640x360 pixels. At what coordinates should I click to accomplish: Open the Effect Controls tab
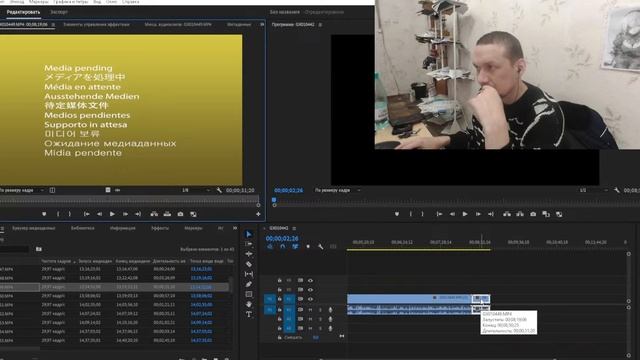(x=96, y=24)
